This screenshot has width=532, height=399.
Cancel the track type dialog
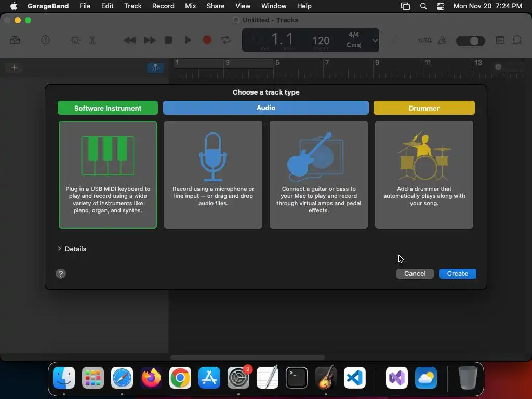(415, 274)
